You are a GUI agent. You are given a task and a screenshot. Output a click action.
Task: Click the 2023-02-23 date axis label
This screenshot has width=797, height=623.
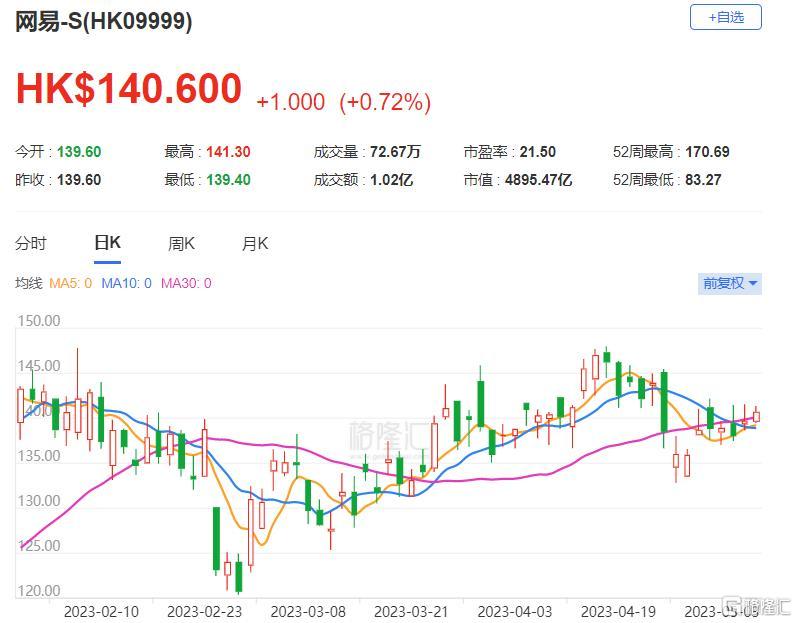[204, 612]
